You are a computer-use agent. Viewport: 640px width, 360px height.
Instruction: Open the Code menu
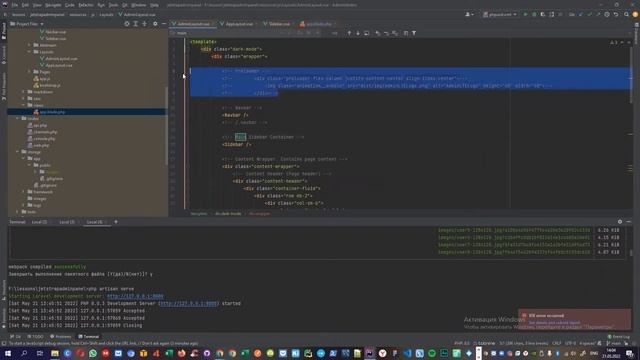70,5
